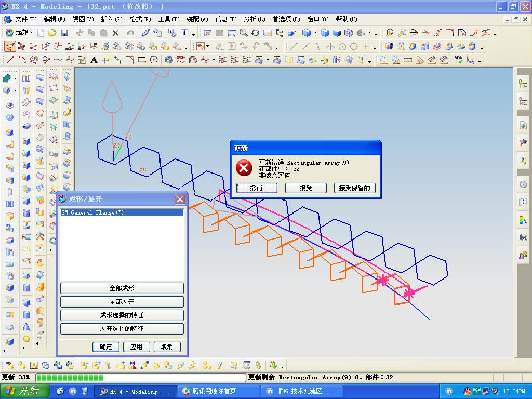532x399 pixels.
Task: Click 确定 in the 成形/展开 dialog
Action: (x=105, y=347)
